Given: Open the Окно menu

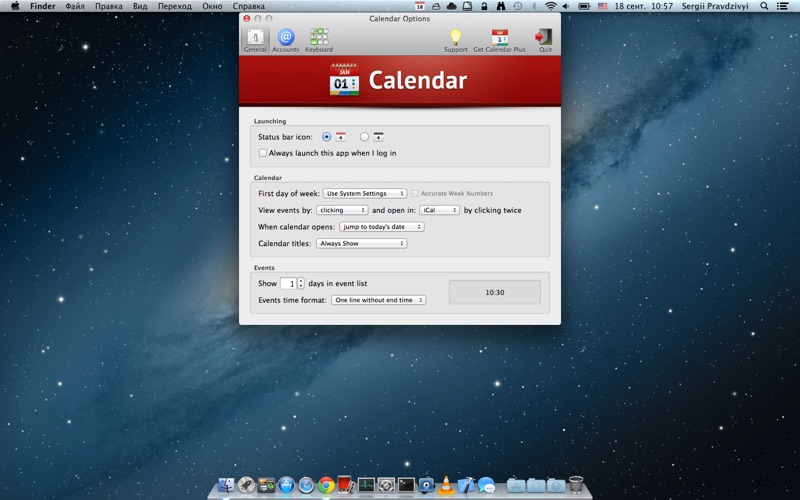Looking at the screenshot, I should pyautogui.click(x=212, y=6).
